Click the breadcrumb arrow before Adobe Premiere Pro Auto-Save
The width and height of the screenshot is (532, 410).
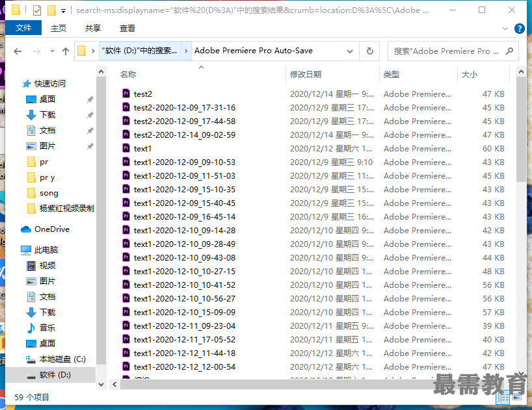(x=186, y=51)
